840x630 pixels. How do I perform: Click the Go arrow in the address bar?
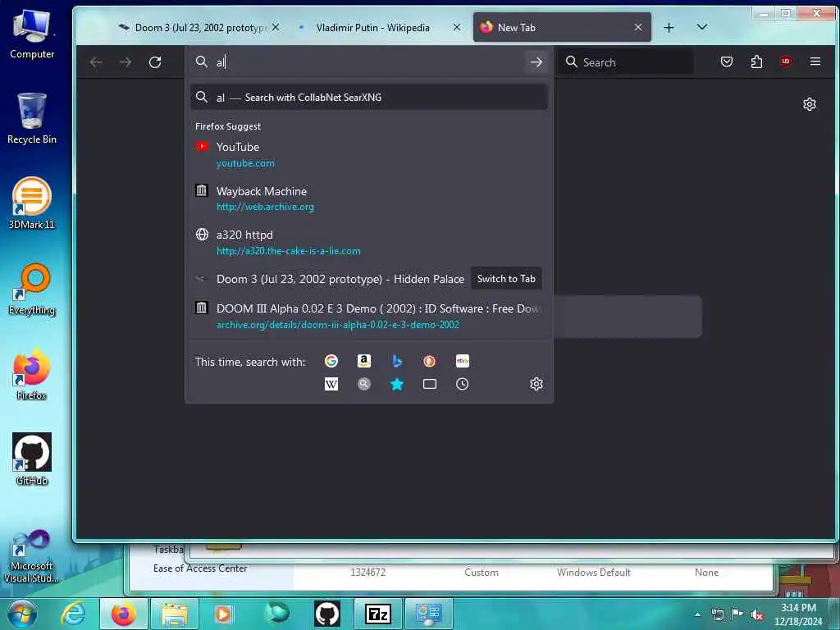536,62
